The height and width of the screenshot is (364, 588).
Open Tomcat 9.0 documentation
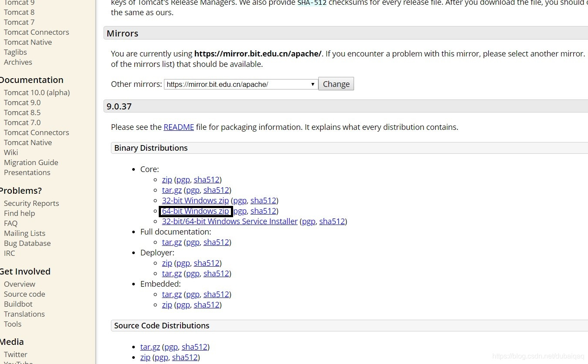pos(22,103)
